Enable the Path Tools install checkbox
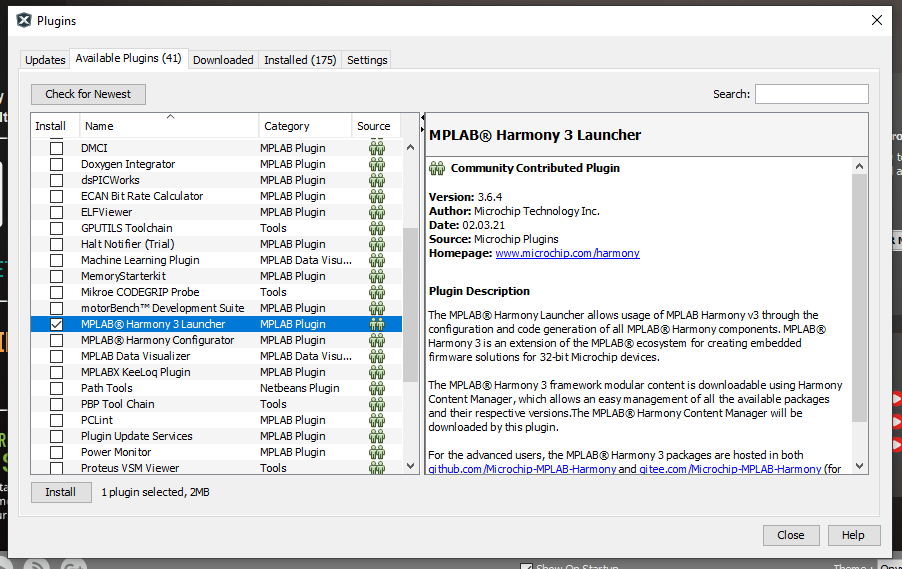This screenshot has height=569, width=902. pyautogui.click(x=56, y=388)
